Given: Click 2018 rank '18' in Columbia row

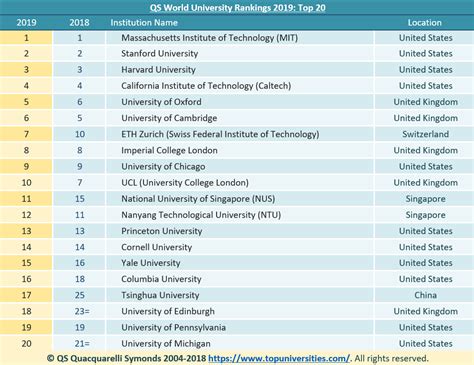Looking at the screenshot, I should pos(80,279).
